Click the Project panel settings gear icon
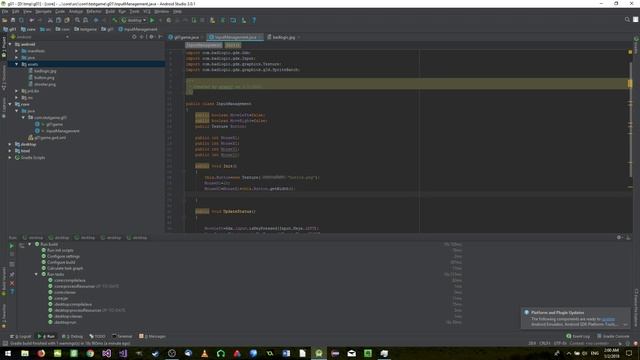The height and width of the screenshot is (360, 640). pyautogui.click(x=151, y=37)
